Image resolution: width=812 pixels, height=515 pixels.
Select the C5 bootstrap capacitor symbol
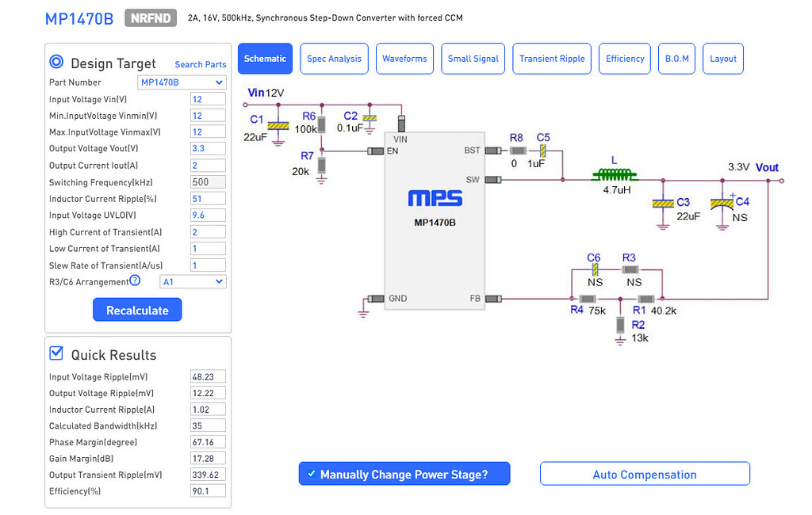pyautogui.click(x=543, y=150)
